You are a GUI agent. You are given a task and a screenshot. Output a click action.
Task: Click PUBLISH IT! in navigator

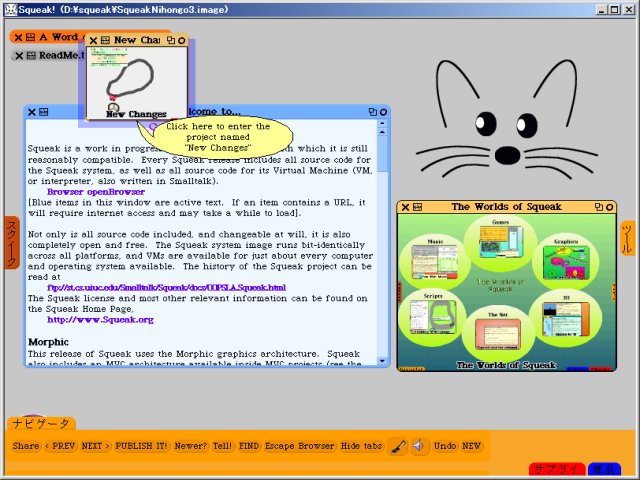(x=141, y=446)
